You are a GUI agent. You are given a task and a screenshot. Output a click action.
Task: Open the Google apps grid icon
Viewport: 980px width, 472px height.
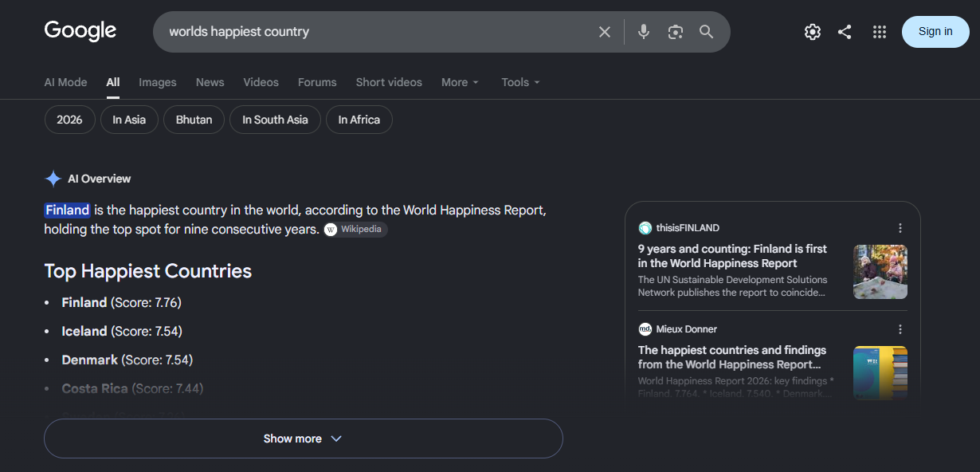(x=880, y=32)
